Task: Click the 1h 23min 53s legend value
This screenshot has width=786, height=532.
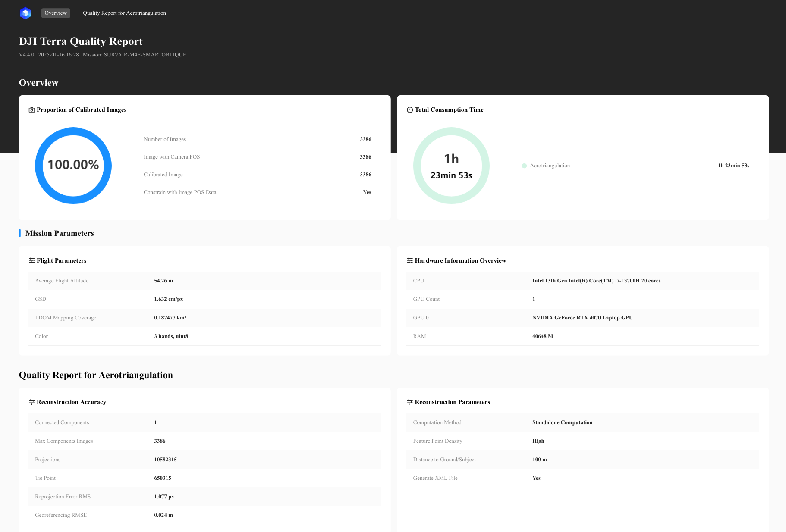Action: point(733,166)
